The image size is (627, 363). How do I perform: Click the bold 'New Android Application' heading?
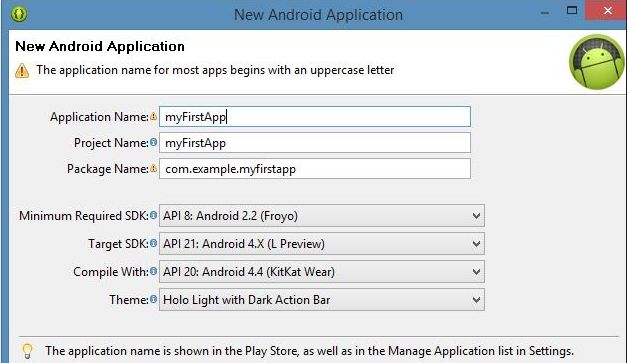tap(100, 46)
